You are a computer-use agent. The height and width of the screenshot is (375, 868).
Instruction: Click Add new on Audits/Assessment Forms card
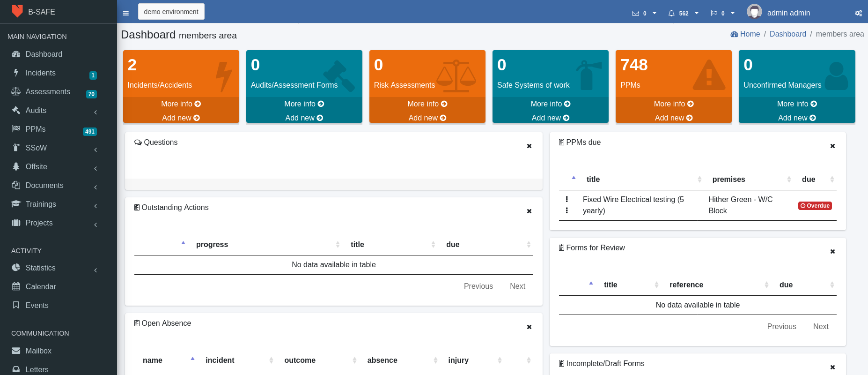pyautogui.click(x=304, y=118)
